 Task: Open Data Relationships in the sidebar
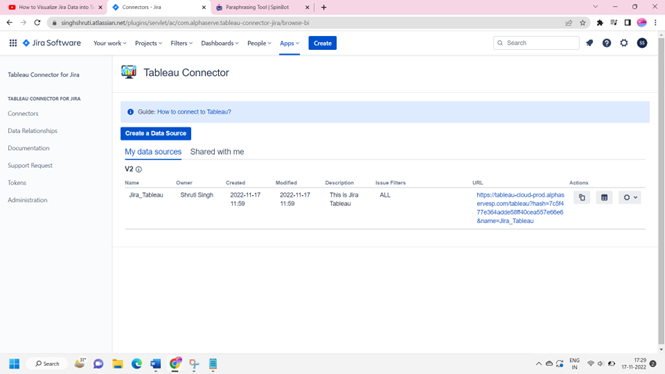(32, 131)
